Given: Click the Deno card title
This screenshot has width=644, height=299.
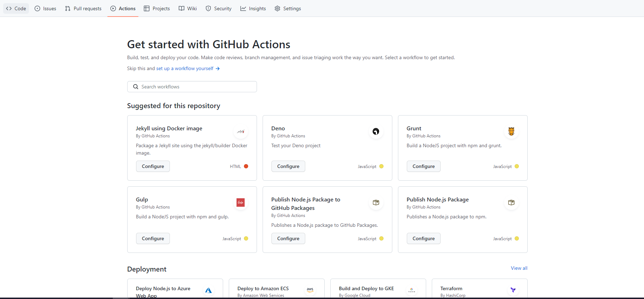Looking at the screenshot, I should click(278, 129).
